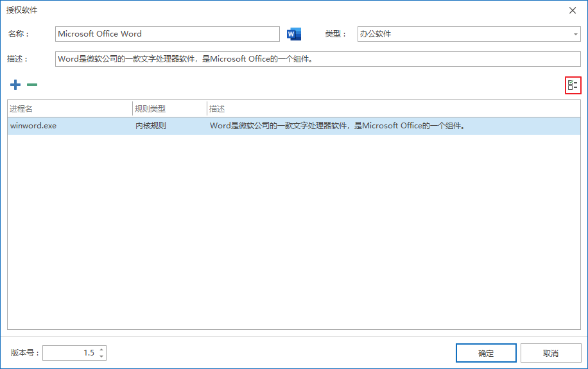Click the blue plus add process icon

pyautogui.click(x=15, y=85)
